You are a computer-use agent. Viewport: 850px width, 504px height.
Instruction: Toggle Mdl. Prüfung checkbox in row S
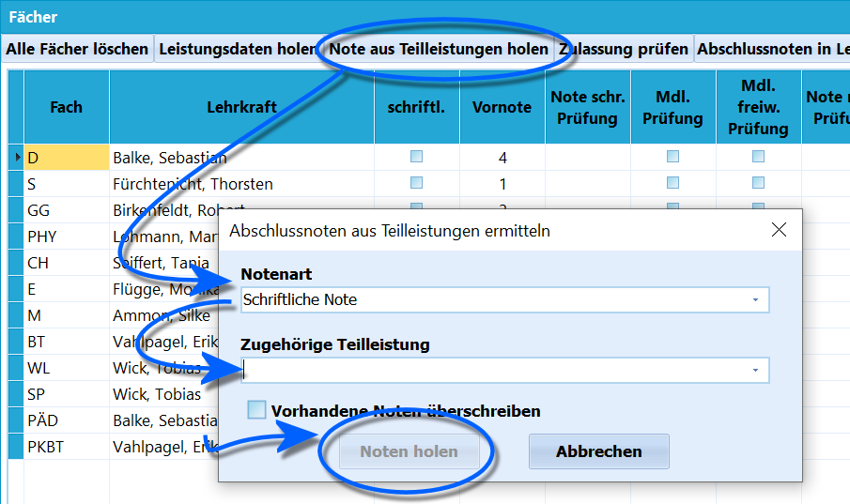point(672,183)
